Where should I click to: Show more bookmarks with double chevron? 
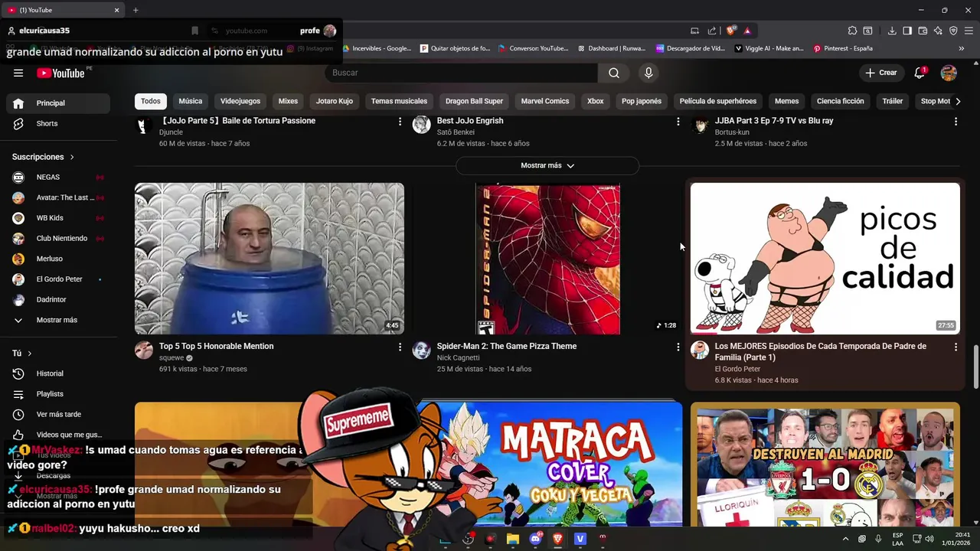[962, 48]
